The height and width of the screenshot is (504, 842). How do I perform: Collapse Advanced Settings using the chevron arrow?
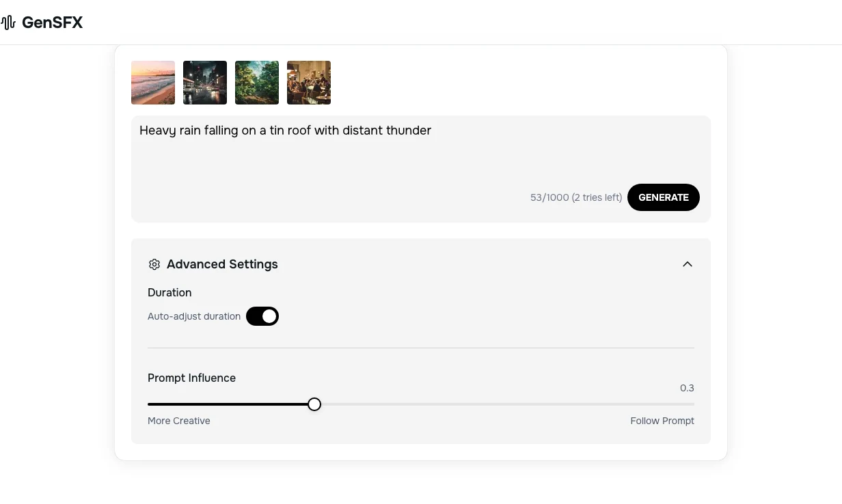click(688, 264)
